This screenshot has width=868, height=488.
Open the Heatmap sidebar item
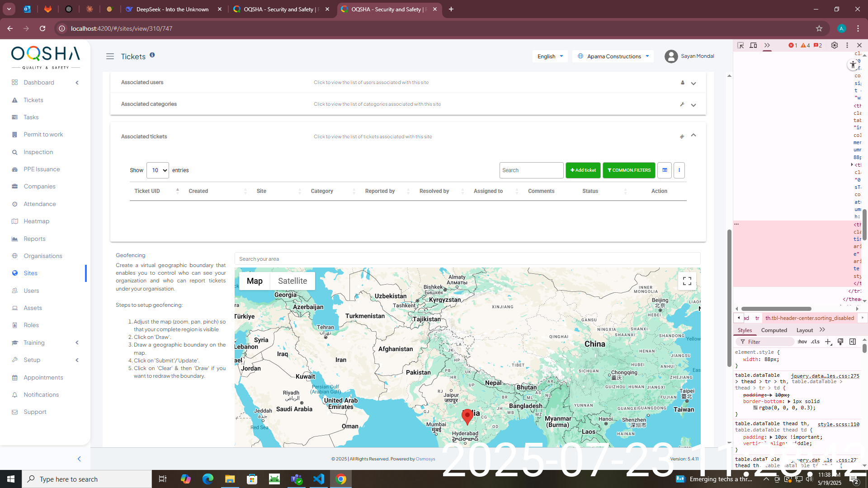pos(36,221)
